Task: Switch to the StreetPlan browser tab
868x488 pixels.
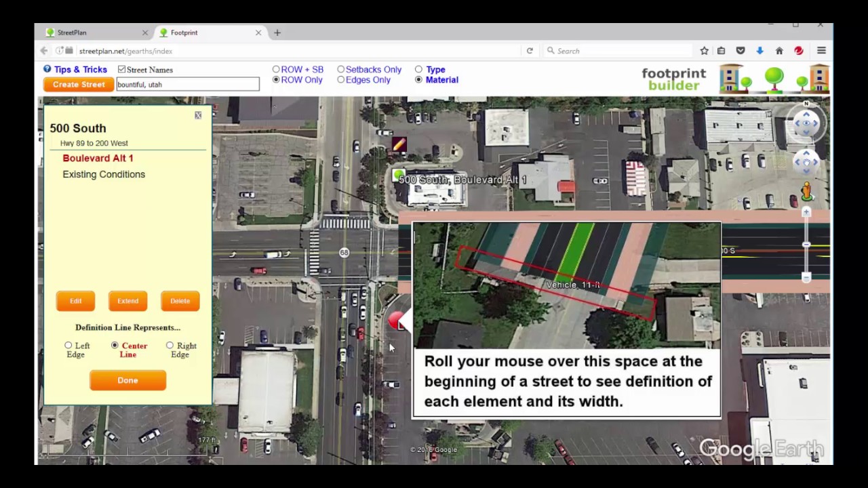Action: [95, 33]
